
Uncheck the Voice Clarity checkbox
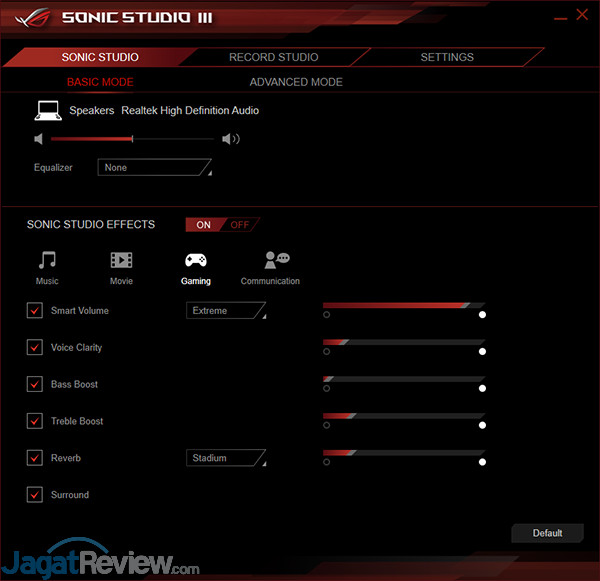35,347
